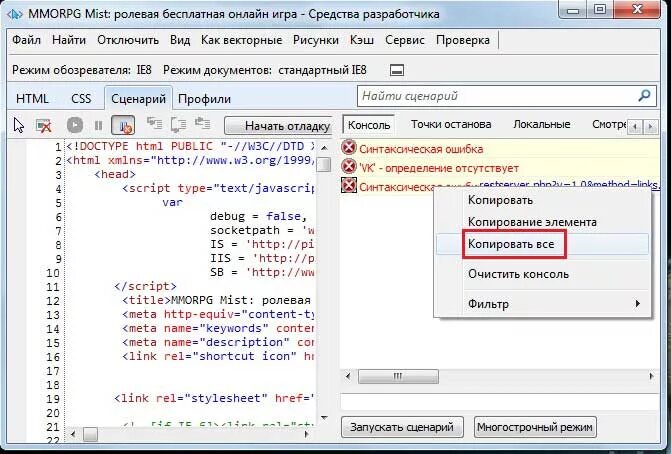Click the Начать отладку button
The image size is (671, 454).
click(x=279, y=126)
